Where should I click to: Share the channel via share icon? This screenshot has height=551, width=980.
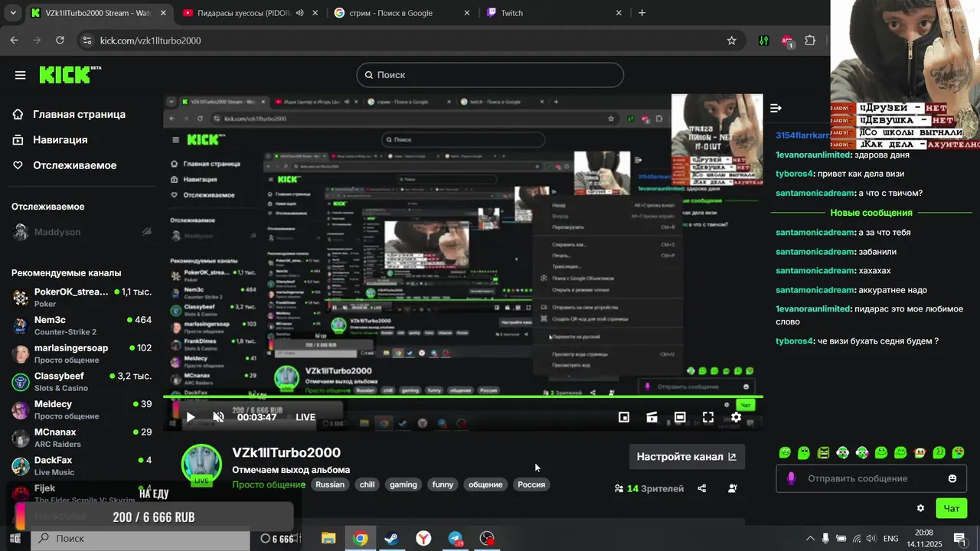702,488
